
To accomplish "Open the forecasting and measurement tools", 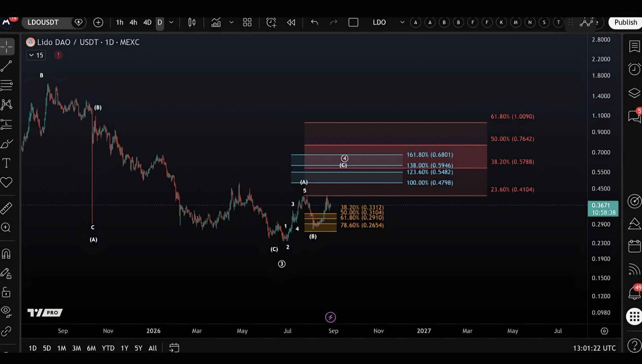I will 7,124.
